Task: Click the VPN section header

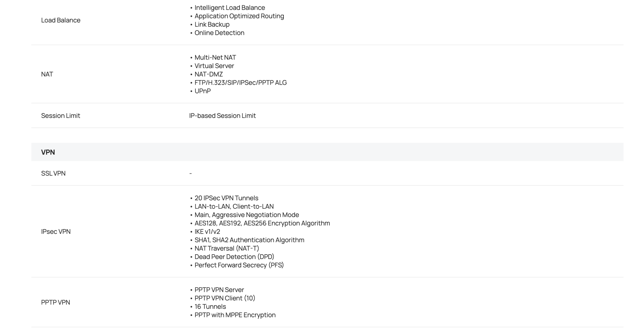Action: pyautogui.click(x=48, y=152)
